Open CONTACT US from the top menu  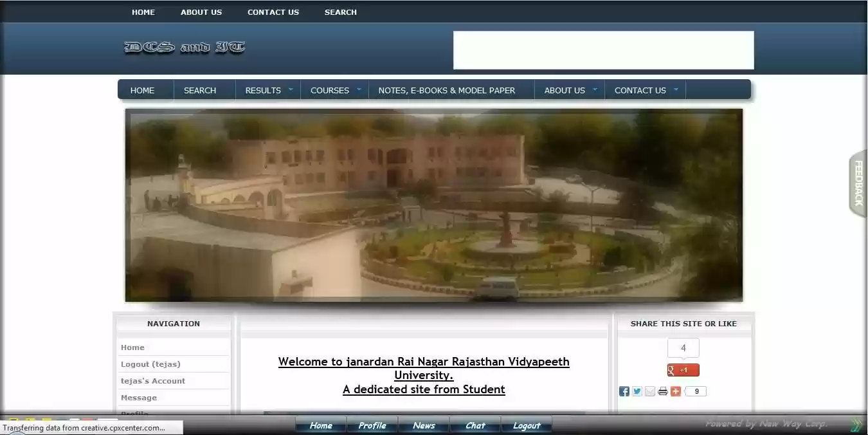pos(273,12)
